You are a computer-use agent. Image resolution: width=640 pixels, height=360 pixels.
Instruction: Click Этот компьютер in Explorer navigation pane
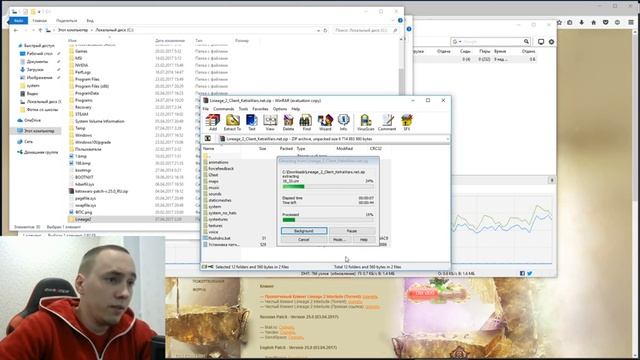pyautogui.click(x=39, y=131)
